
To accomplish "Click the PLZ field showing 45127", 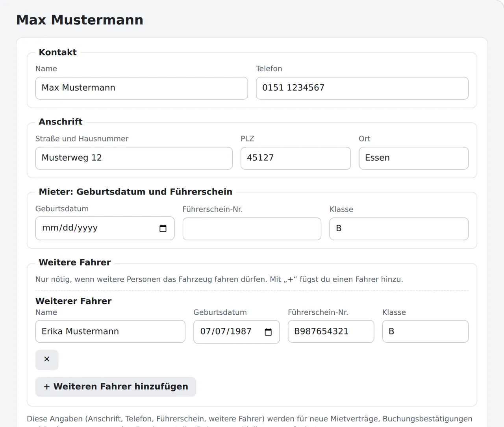I will coord(296,158).
